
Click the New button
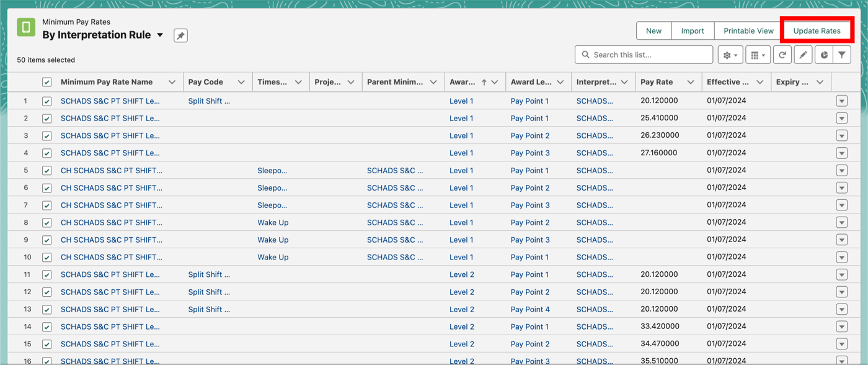pyautogui.click(x=653, y=30)
